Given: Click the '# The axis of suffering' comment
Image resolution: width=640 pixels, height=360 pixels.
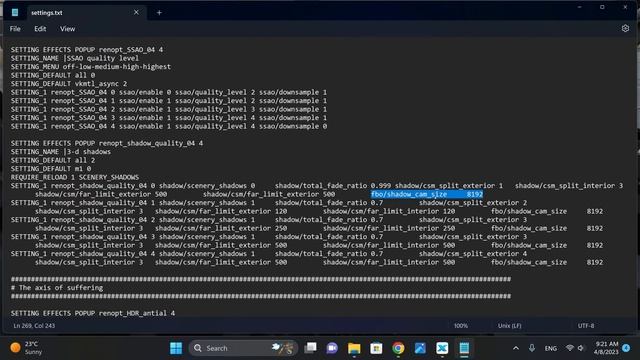Looking at the screenshot, I should coord(57,288).
